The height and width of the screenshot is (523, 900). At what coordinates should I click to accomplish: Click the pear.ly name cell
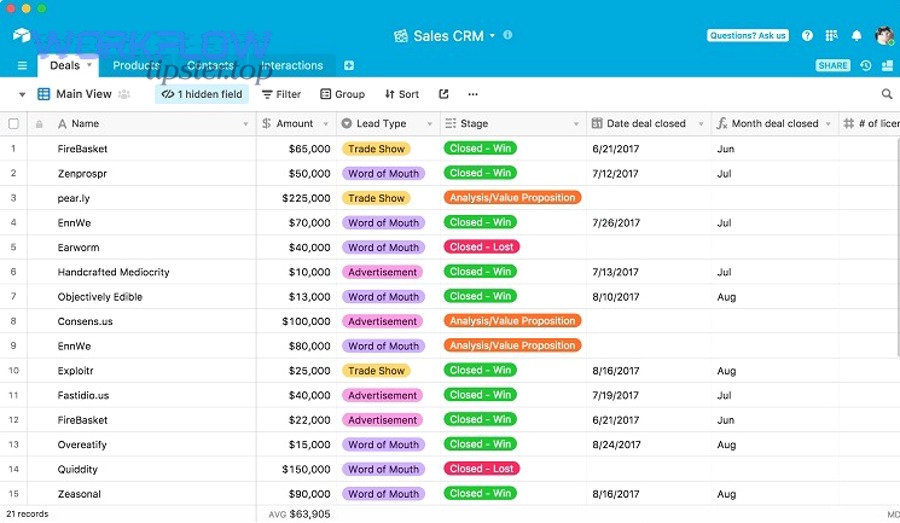[x=141, y=198]
